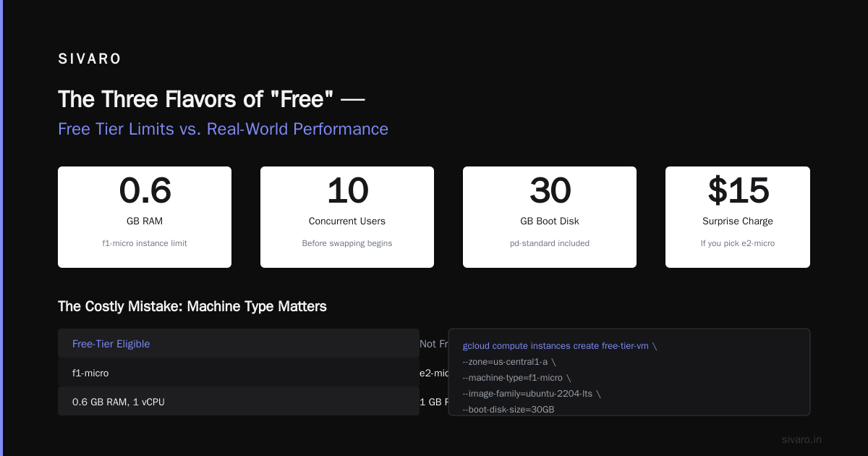Click the --image-family=ubuntu-2204-lts code line
The width and height of the screenshot is (868, 456).
(532, 394)
